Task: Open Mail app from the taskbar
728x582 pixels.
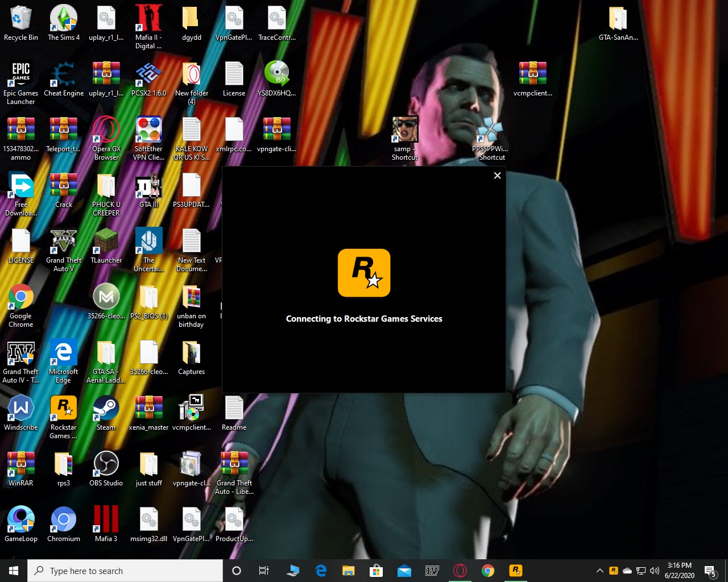Action: pyautogui.click(x=404, y=571)
